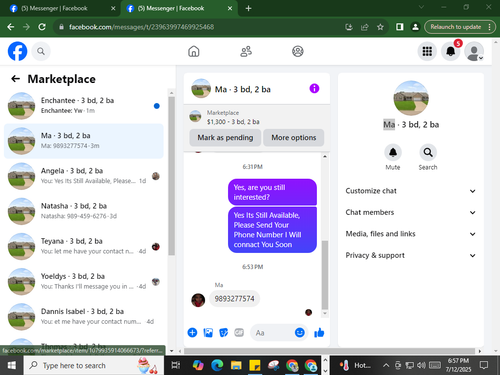Image resolution: width=500 pixels, height=375 pixels.
Task: Open Microsoft Edge from the taskbar
Action: click(x=217, y=365)
